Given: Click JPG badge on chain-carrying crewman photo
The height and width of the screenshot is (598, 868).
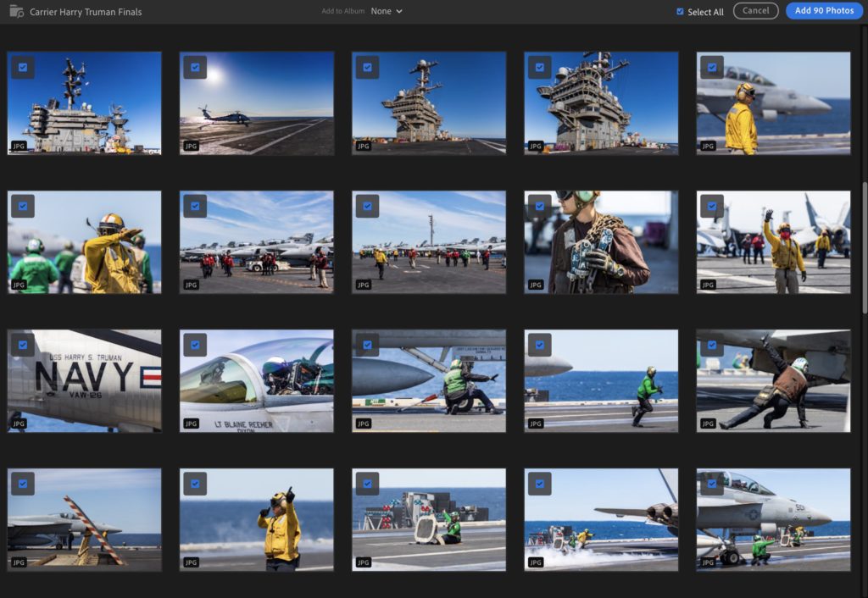Looking at the screenshot, I should point(536,285).
